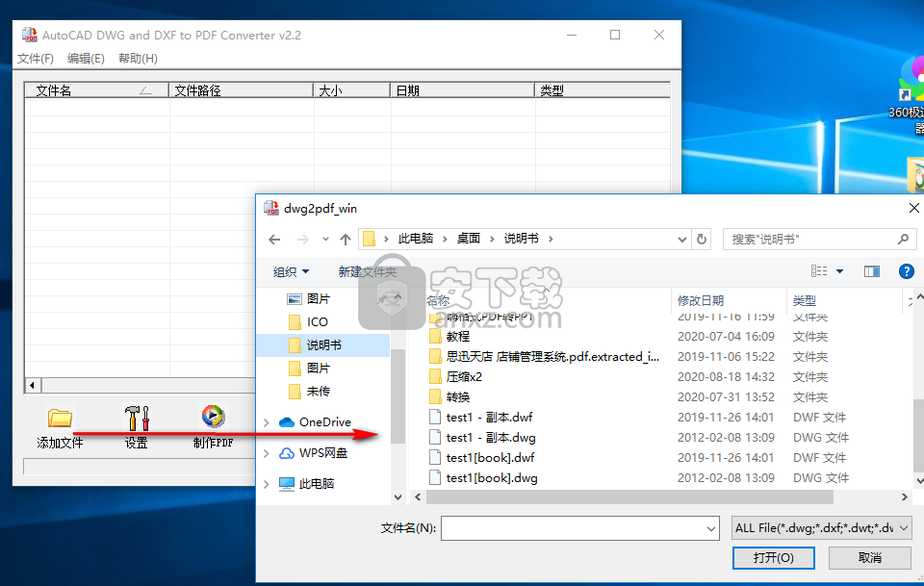Select the 思迅天店 店铺管理系统 folder
The width and height of the screenshot is (924, 586).
tap(552, 357)
